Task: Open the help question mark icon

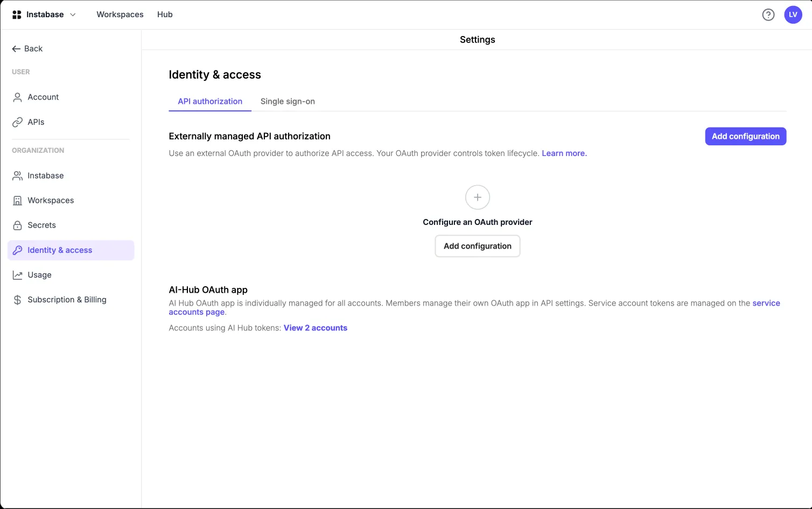Action: [768, 15]
